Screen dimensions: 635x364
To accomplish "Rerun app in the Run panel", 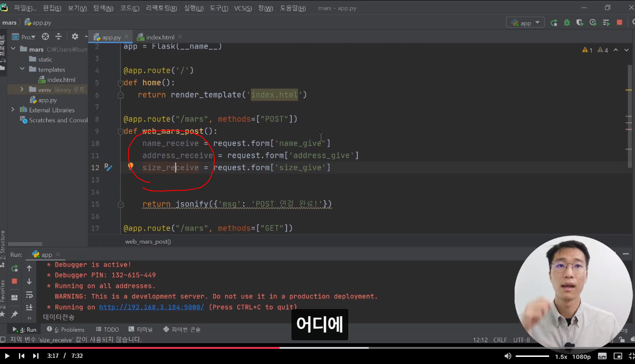I will pos(15,268).
